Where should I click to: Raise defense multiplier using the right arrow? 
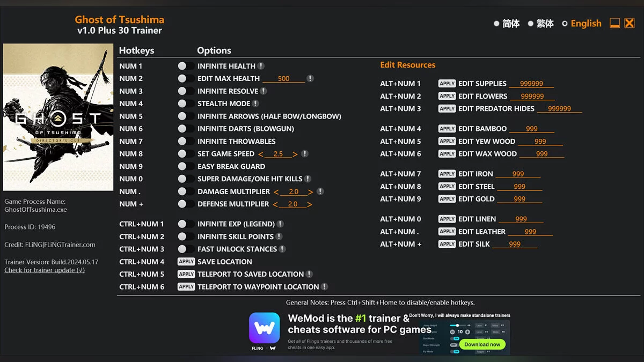(x=310, y=204)
